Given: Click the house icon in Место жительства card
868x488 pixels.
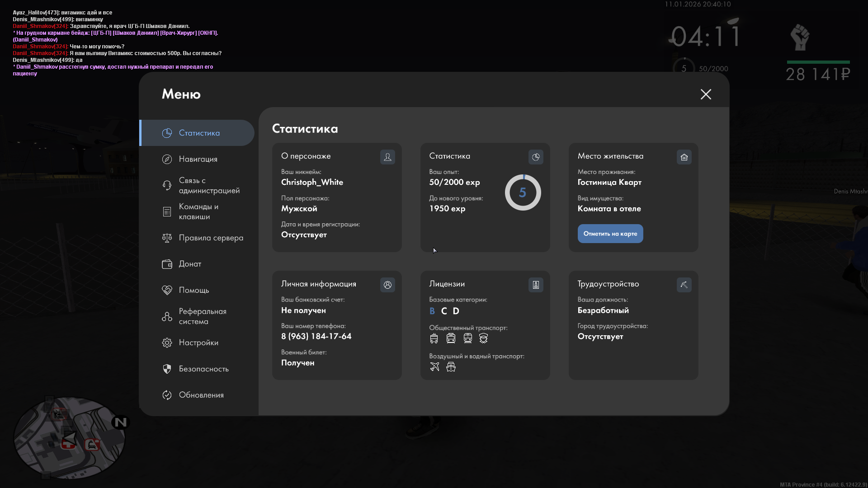Looking at the screenshot, I should 684,157.
